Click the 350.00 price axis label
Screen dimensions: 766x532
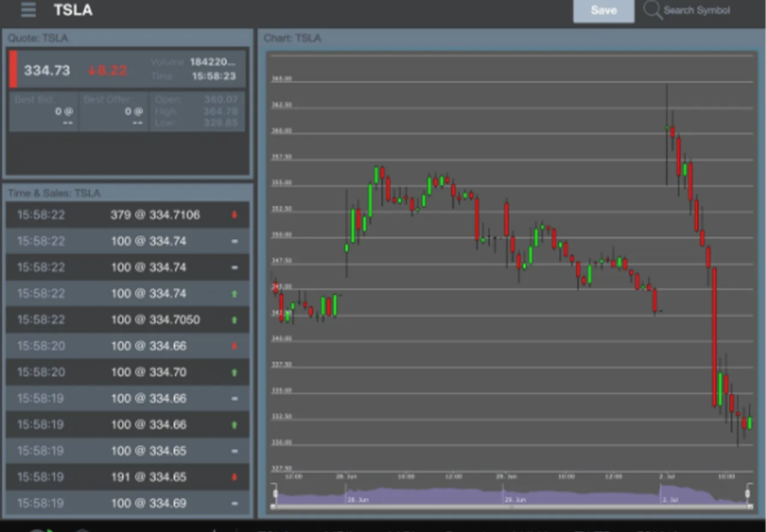(x=281, y=234)
